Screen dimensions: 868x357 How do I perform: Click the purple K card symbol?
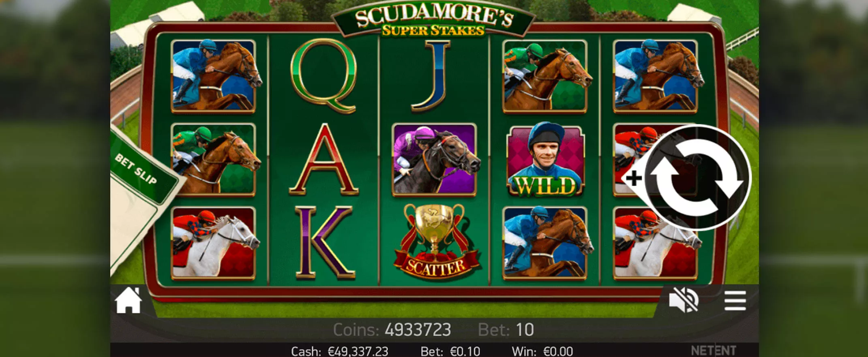click(324, 242)
